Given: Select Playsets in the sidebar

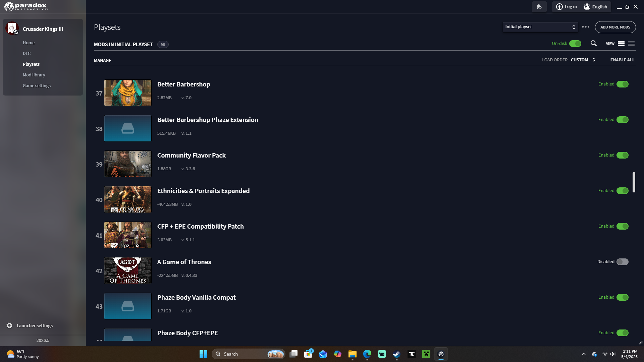Looking at the screenshot, I should pos(31,64).
